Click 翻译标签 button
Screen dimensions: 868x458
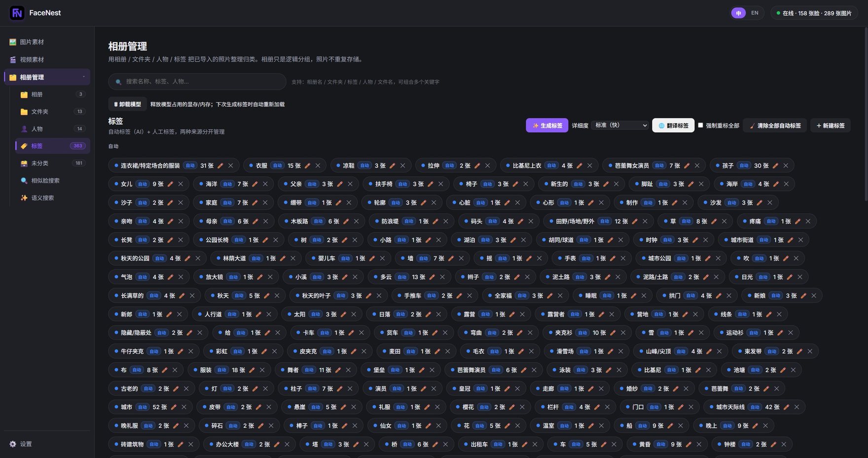pyautogui.click(x=673, y=125)
